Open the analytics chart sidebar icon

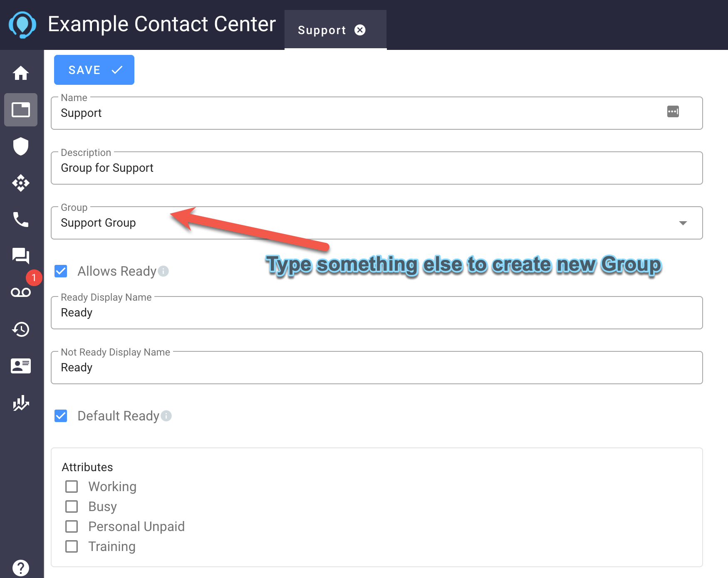(21, 403)
